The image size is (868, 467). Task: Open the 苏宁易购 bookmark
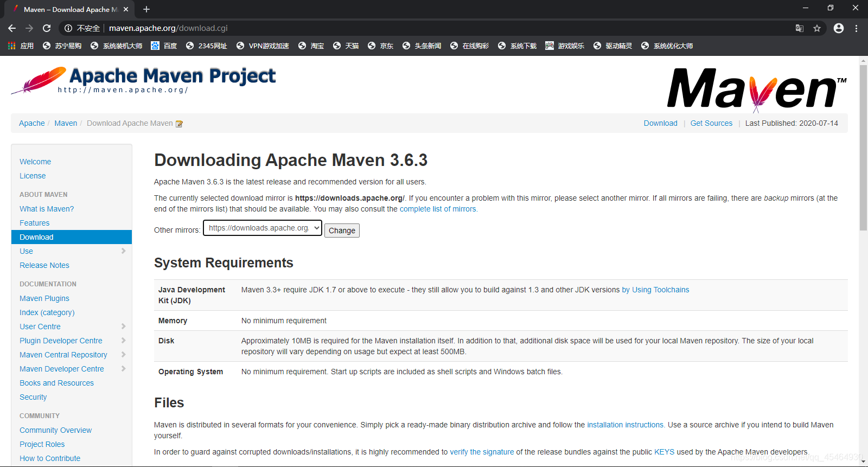[x=62, y=46]
